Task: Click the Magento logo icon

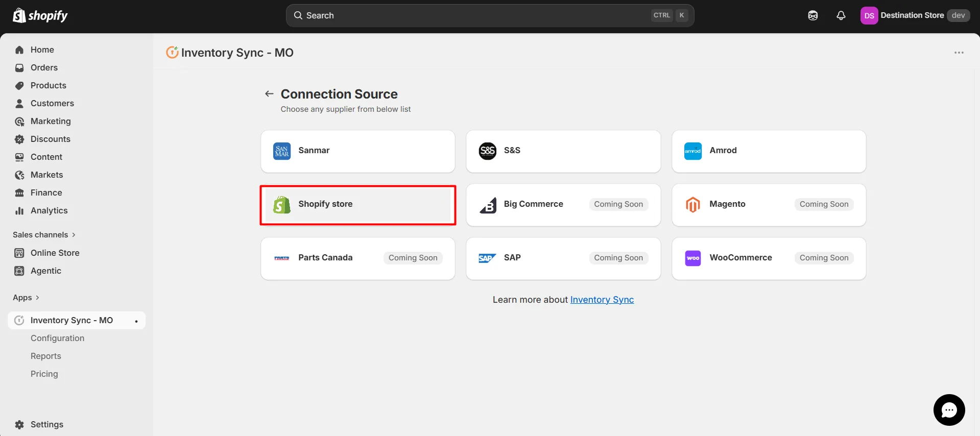Action: pyautogui.click(x=693, y=205)
